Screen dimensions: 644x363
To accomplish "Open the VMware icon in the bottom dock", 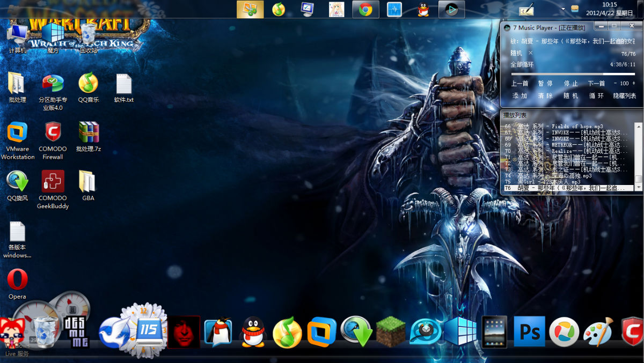I will pos(321,331).
